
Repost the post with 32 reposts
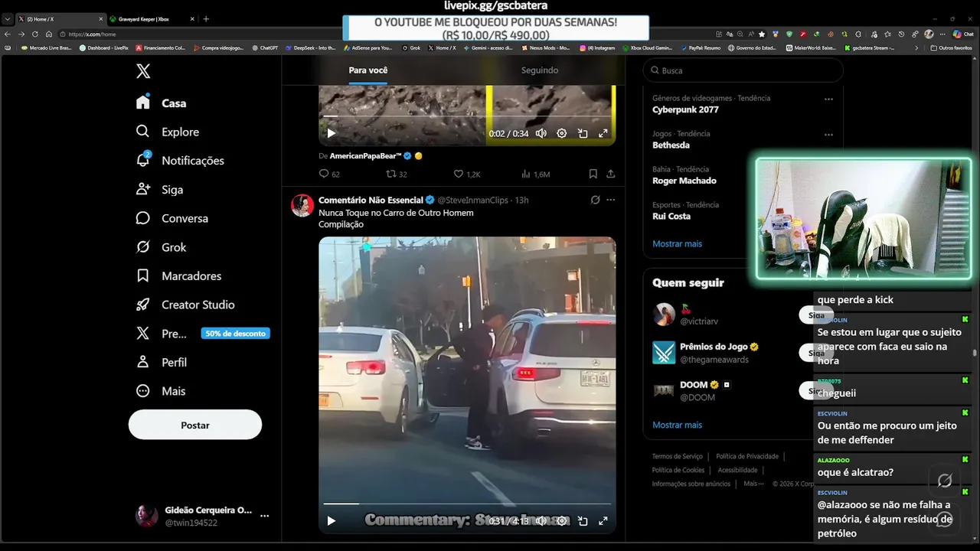[x=390, y=174]
